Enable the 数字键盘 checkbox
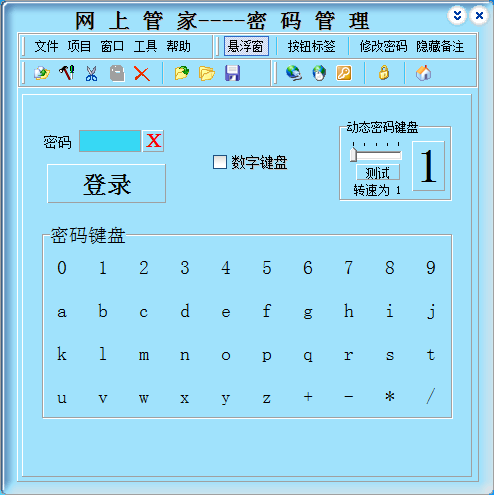Viewport: 494px width, 495px height. coord(220,162)
